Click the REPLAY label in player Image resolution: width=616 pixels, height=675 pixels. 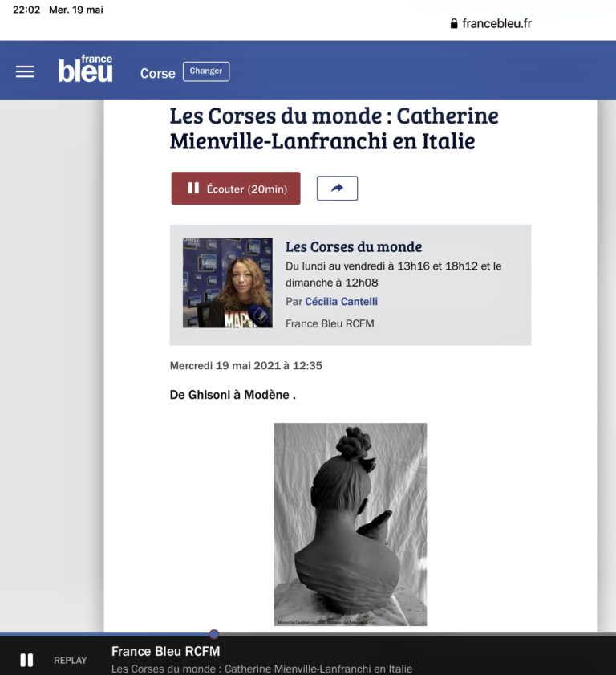[x=70, y=660]
